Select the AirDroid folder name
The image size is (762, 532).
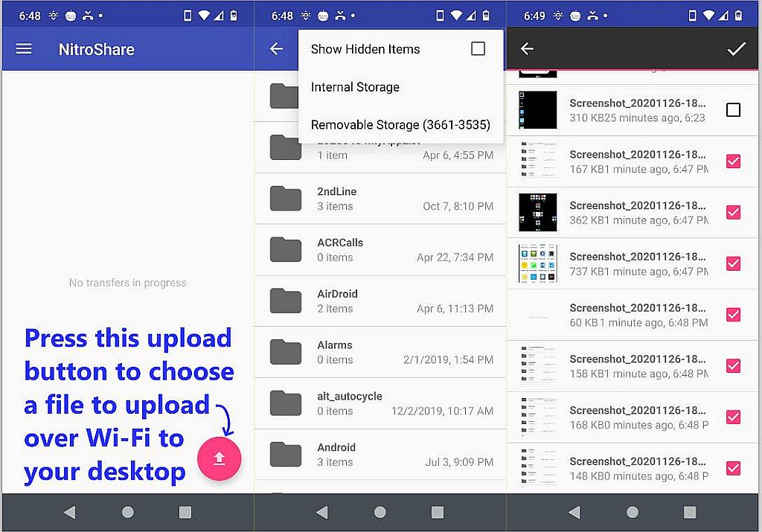(337, 294)
